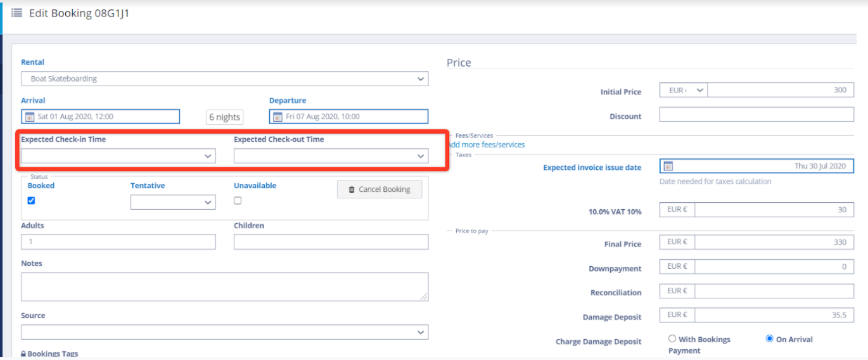
Task: Open the Arrival date calendar icon
Action: point(29,117)
